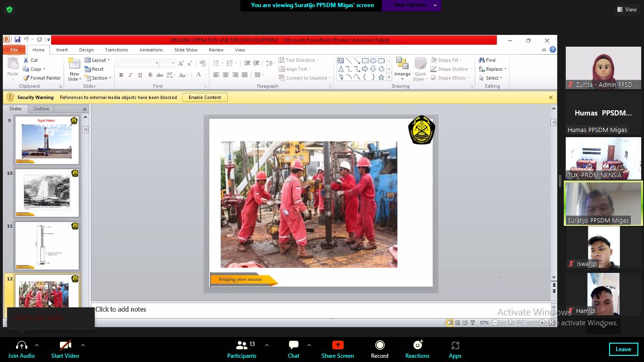Click the green Zoom encryption shield icon
This screenshot has height=362, width=644.
(9, 9)
